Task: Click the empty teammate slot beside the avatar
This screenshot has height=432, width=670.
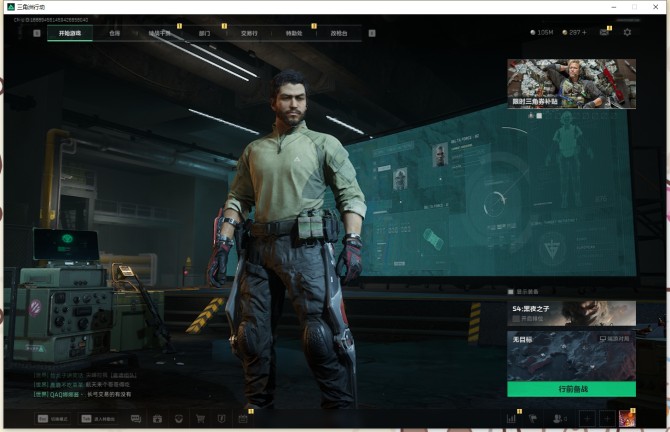Action: click(607, 419)
